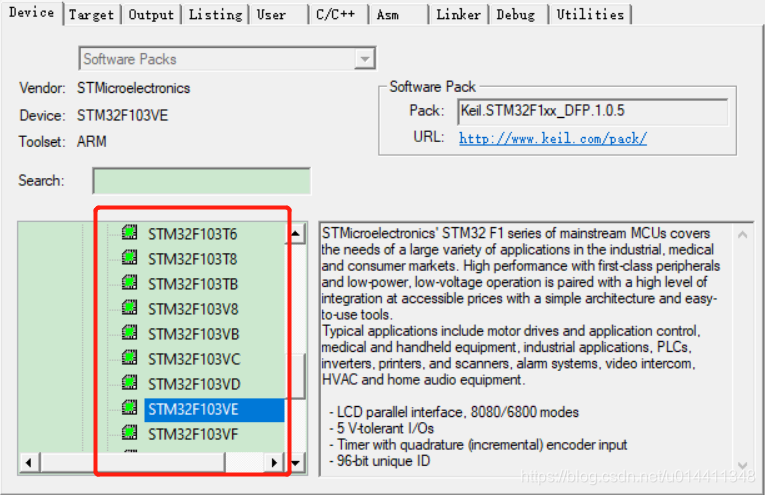Click chip icon beside STM32F103T6
Viewport: 765px width, 495px height.
[x=129, y=232]
